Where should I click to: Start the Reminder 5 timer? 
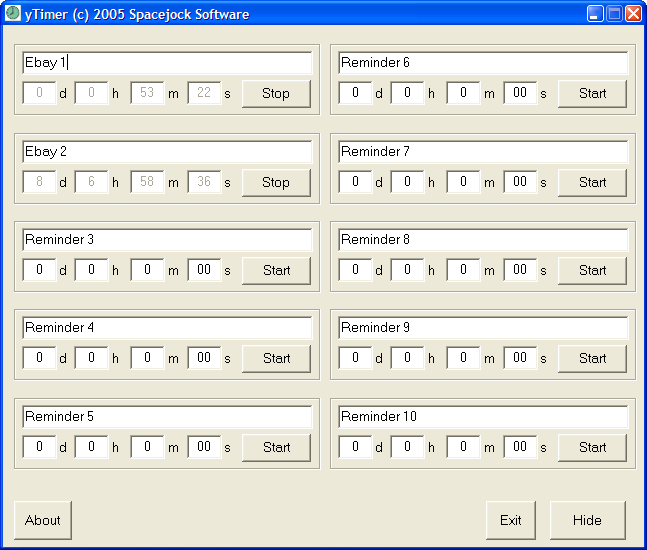tap(276, 447)
